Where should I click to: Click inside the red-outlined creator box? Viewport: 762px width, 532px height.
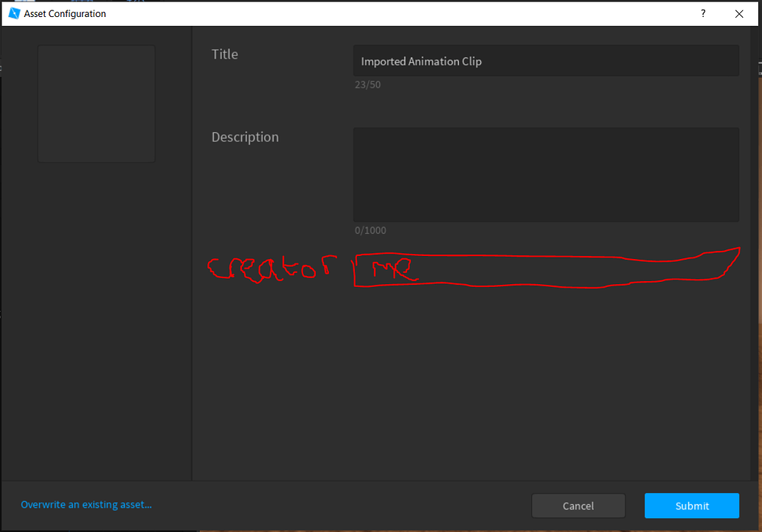coord(546,269)
